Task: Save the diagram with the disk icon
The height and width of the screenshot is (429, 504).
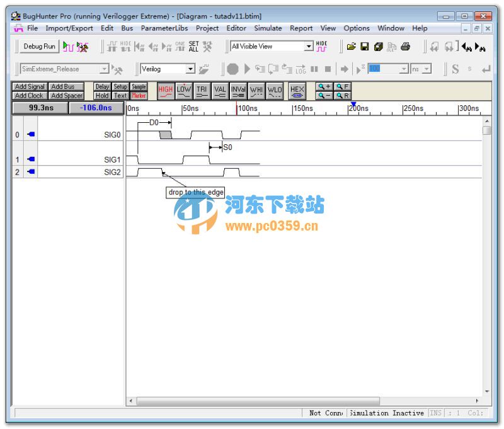Action: [365, 46]
